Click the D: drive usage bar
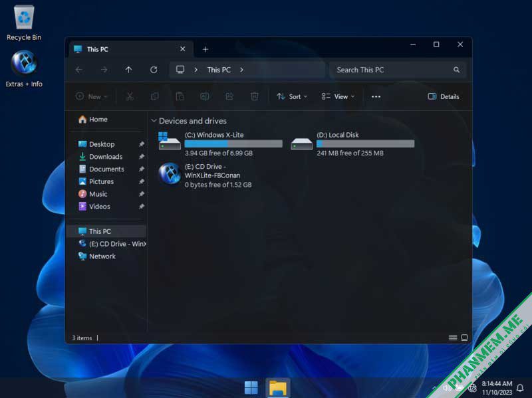Viewport: 532px width, 398px height. point(365,144)
